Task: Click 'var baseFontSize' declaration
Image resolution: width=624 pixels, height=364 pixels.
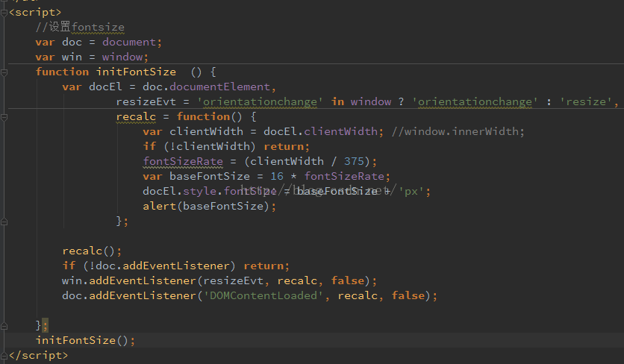Action: pyautogui.click(x=196, y=176)
